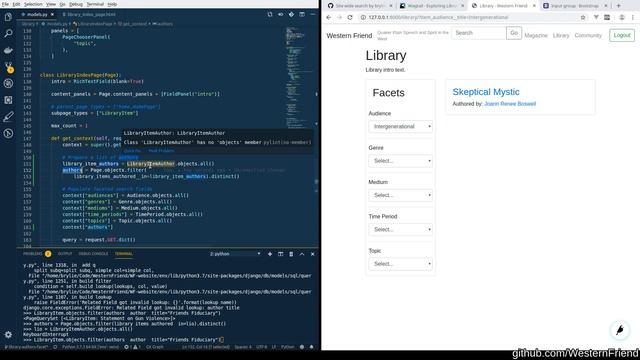Viewport: 640px width, 360px height.
Task: Click Quick Fix in hover tooltip
Action: click(x=132, y=151)
